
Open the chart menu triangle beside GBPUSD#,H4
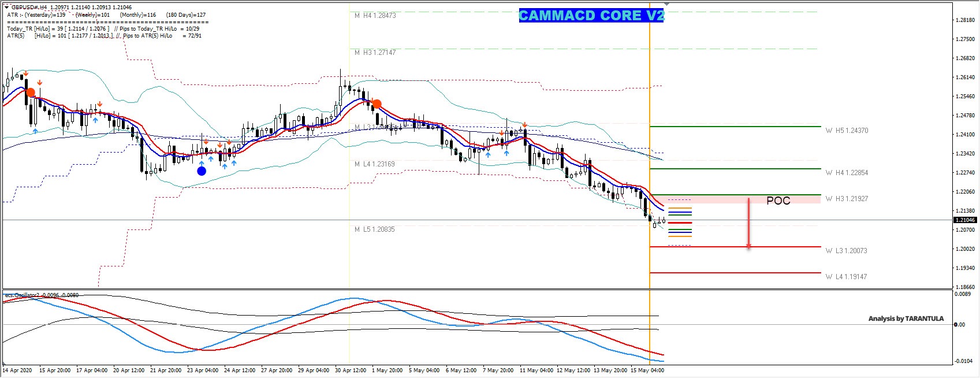point(7,8)
